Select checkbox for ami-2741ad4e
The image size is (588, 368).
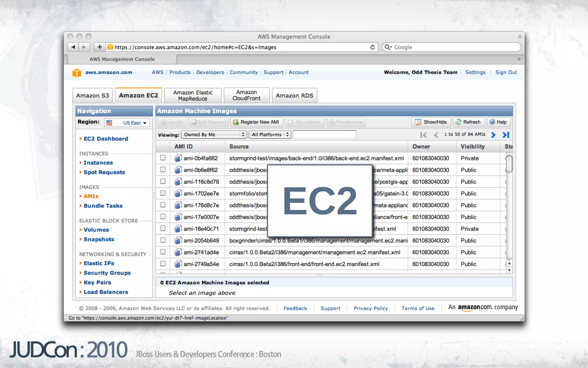(163, 252)
